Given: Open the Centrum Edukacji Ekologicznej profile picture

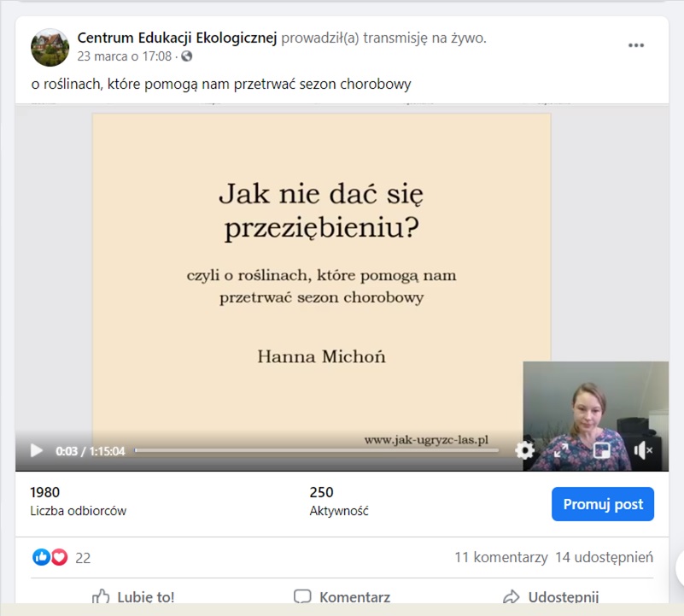Looking at the screenshot, I should (x=50, y=47).
